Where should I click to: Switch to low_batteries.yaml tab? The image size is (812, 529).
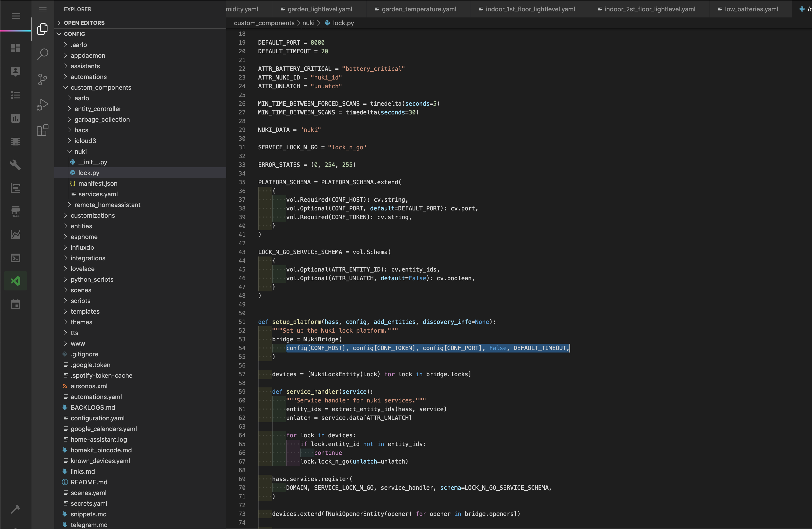(x=750, y=9)
